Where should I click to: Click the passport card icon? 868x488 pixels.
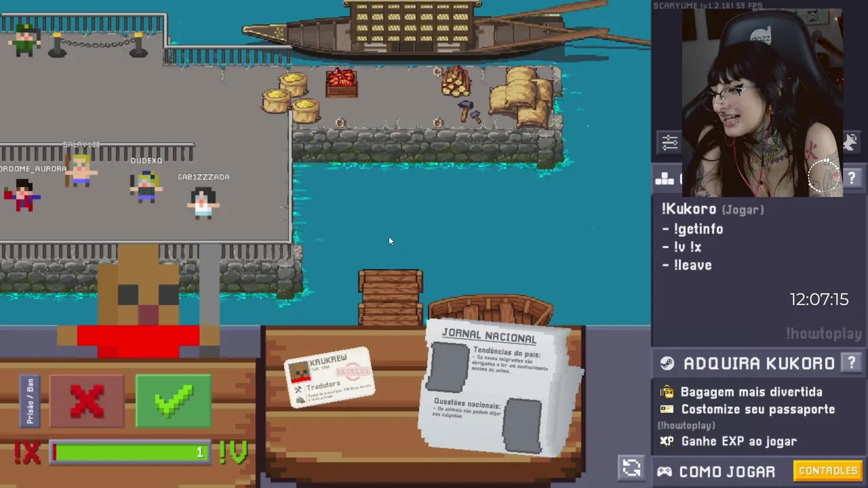(x=667, y=409)
